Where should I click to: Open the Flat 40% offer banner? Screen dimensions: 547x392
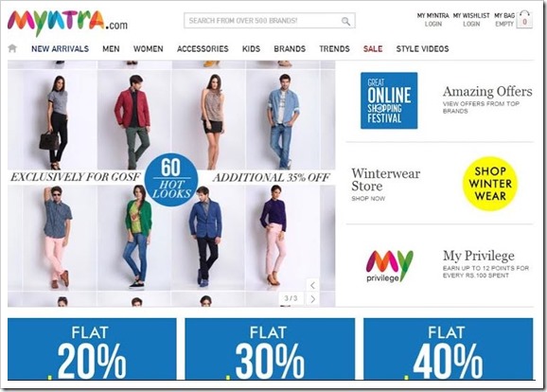(x=449, y=348)
